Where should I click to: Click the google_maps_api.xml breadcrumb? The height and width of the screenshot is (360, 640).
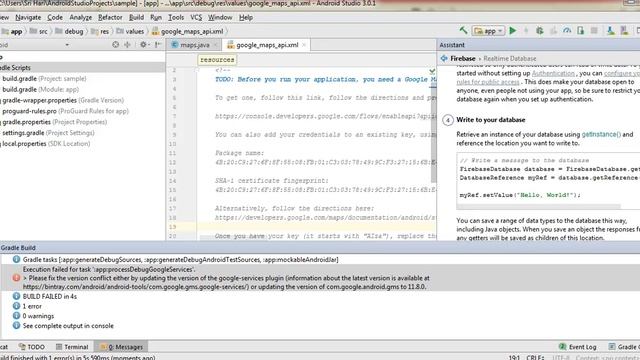188,31
